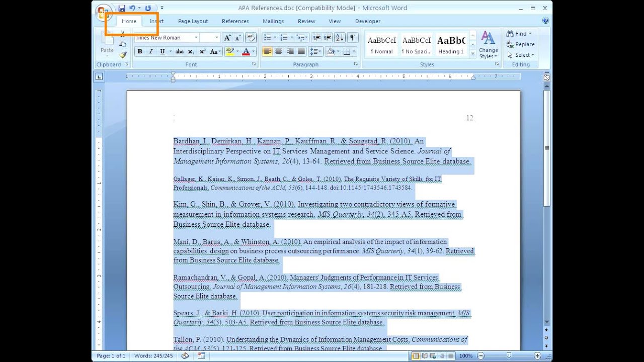The height and width of the screenshot is (362, 644).
Task: Open the font name dropdown
Action: (x=197, y=38)
